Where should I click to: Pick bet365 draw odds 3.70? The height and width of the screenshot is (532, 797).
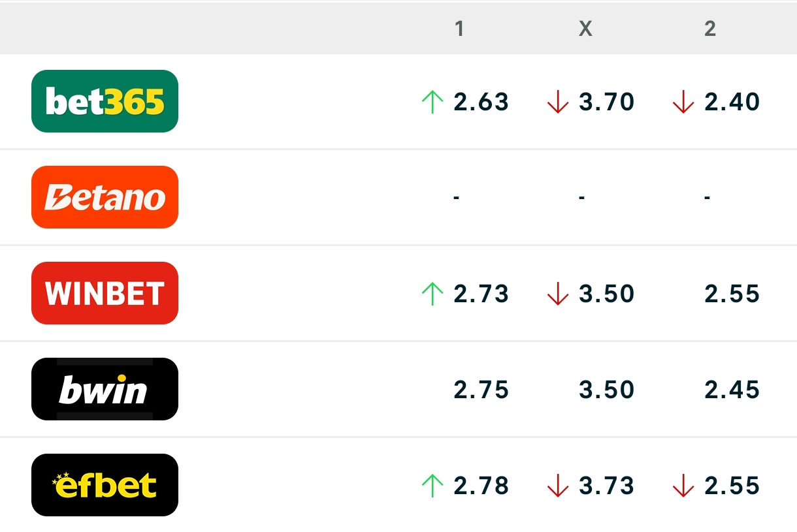[606, 102]
